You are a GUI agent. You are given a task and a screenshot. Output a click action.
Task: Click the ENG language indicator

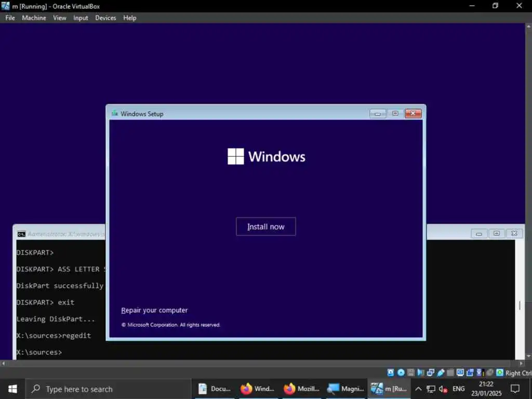tap(458, 389)
